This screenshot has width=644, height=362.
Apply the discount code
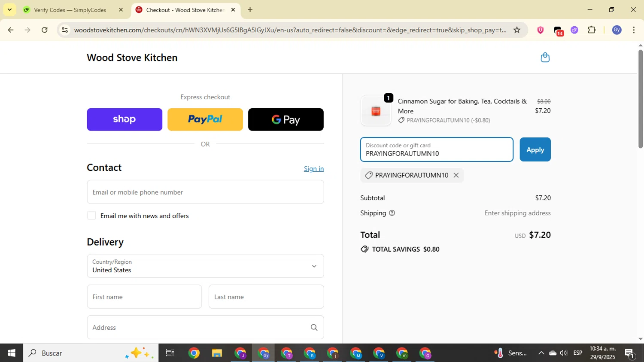pyautogui.click(x=535, y=149)
